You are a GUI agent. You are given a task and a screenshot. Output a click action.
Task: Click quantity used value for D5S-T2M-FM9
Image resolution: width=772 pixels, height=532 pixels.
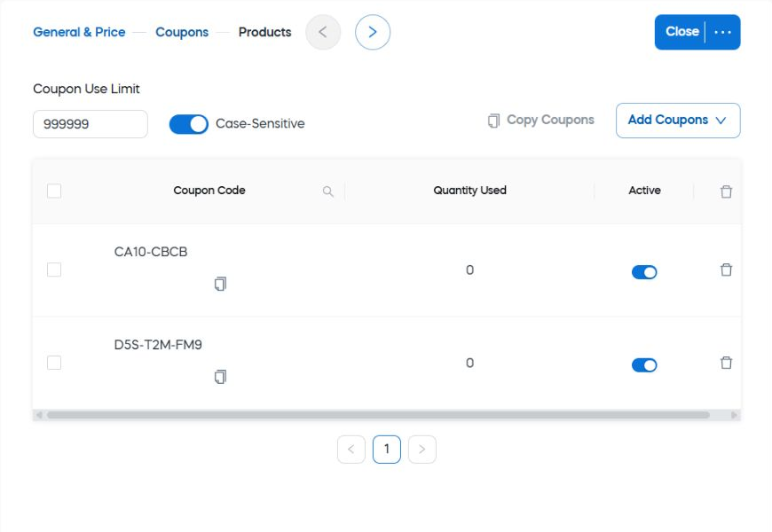tap(469, 364)
